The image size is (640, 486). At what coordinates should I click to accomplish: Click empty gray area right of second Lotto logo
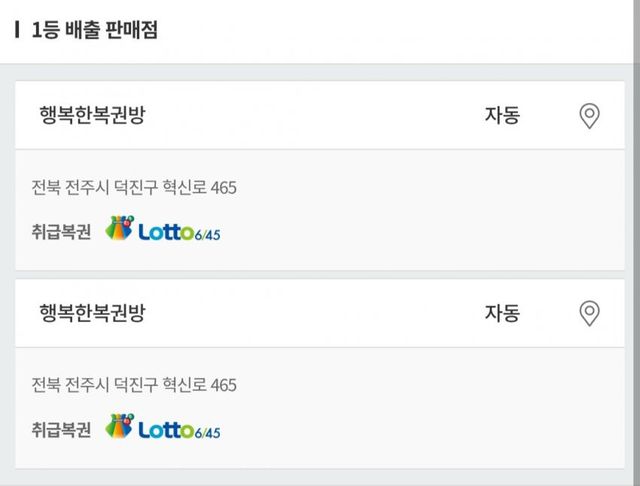(x=420, y=428)
